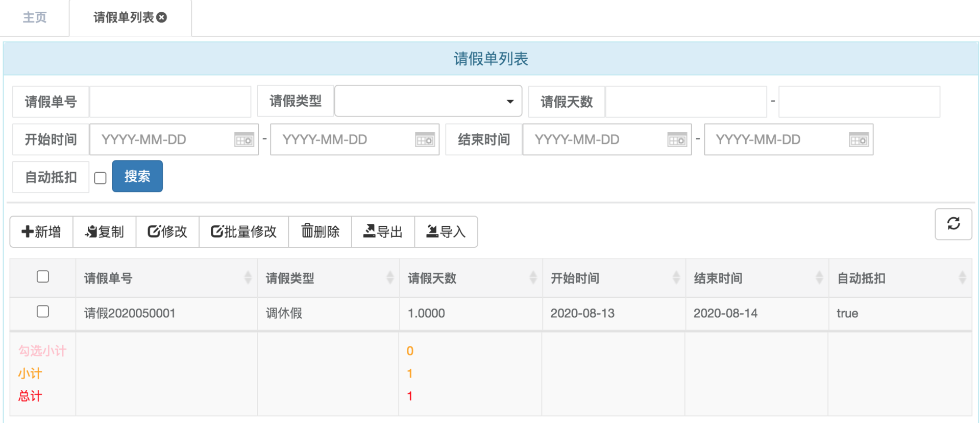
Task: Click the 导入 import button
Action: 446,232
